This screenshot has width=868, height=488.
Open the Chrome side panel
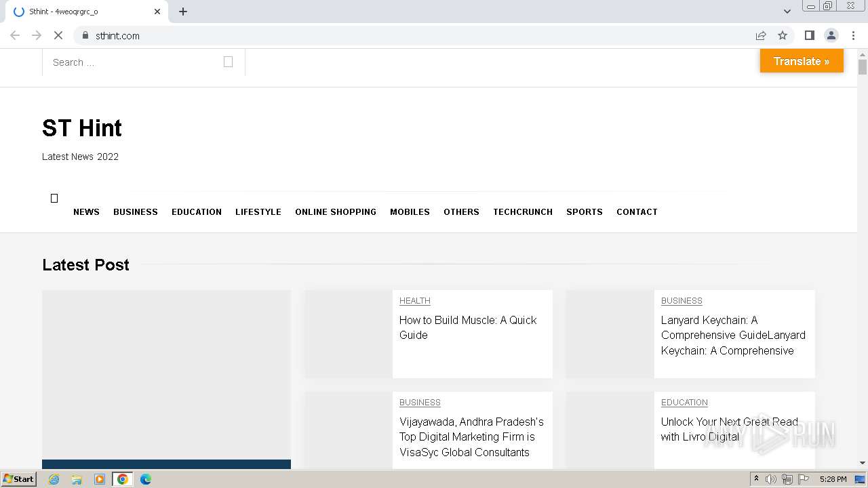click(x=809, y=35)
